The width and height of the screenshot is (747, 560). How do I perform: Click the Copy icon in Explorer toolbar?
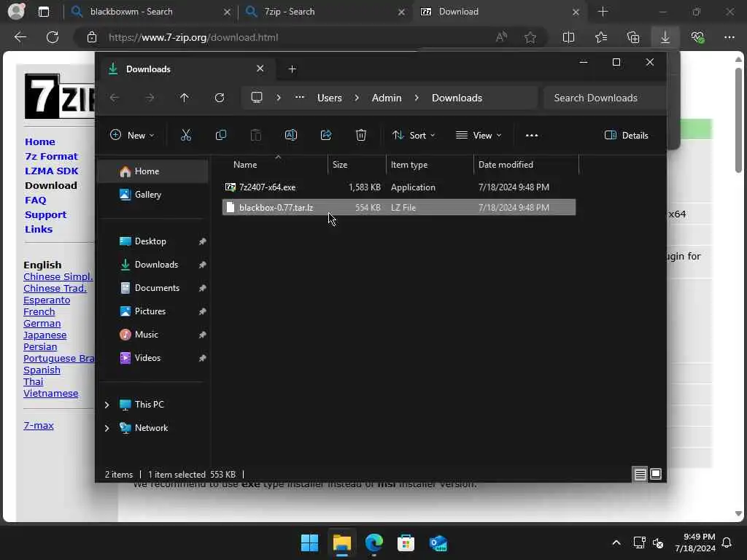[220, 135]
